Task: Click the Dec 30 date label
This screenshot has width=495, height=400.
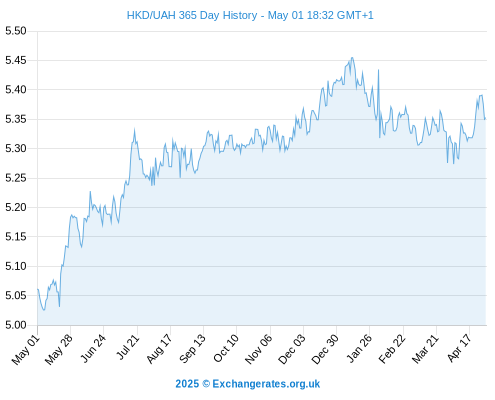Action: [325, 349]
